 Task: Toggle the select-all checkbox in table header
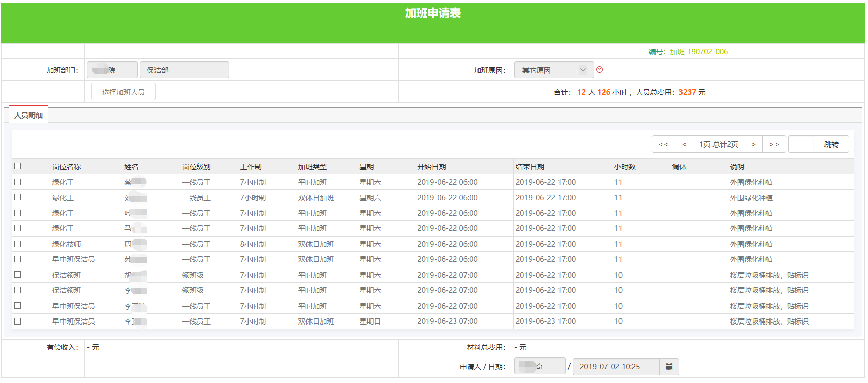click(x=18, y=166)
